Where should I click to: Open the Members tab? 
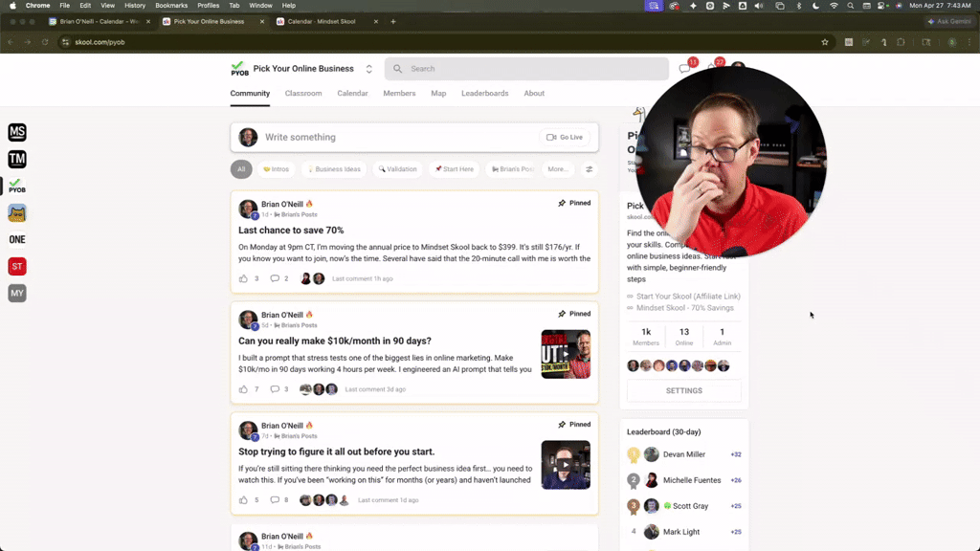point(399,93)
